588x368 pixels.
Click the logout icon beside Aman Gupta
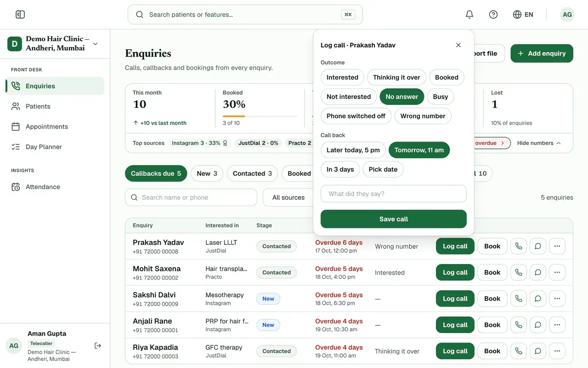[98, 346]
